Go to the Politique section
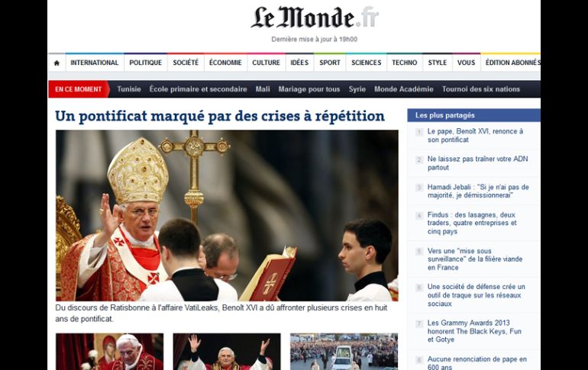 pyautogui.click(x=146, y=63)
